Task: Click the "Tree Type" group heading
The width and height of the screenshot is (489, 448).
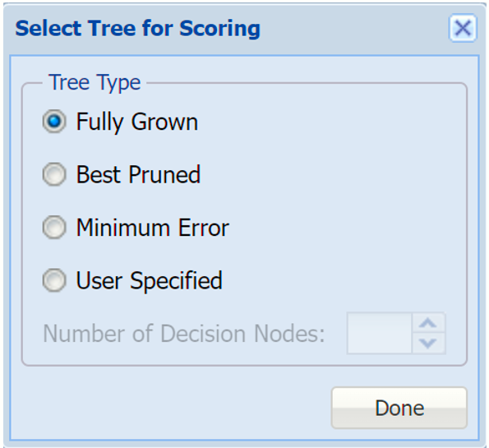Action: coord(95,83)
